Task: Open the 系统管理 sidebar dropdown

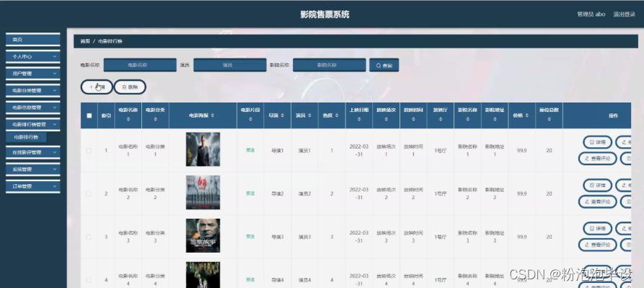Action: (33, 170)
